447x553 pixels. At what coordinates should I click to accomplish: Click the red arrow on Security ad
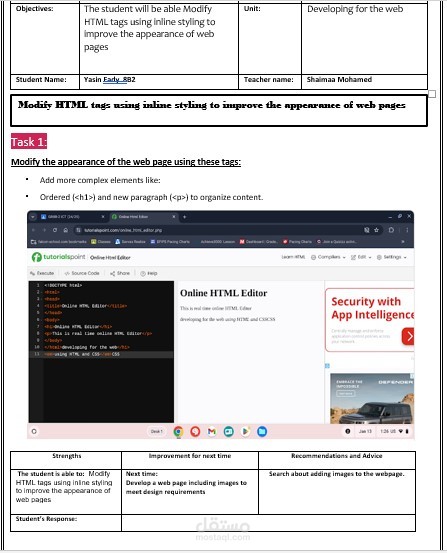coord(408,336)
